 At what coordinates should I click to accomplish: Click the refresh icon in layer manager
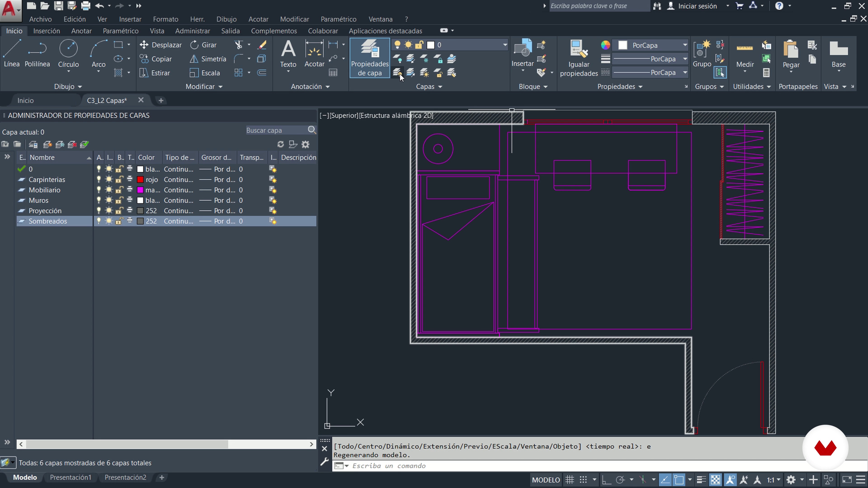coord(280,145)
